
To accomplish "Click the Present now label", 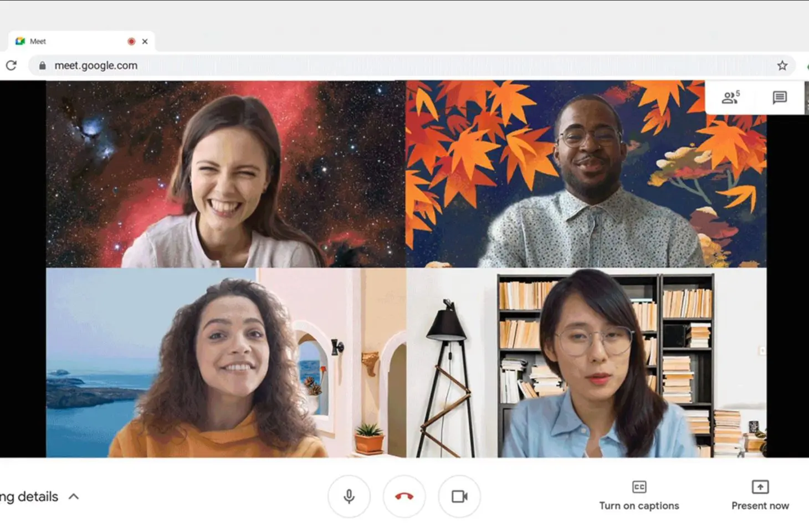I will (x=760, y=505).
